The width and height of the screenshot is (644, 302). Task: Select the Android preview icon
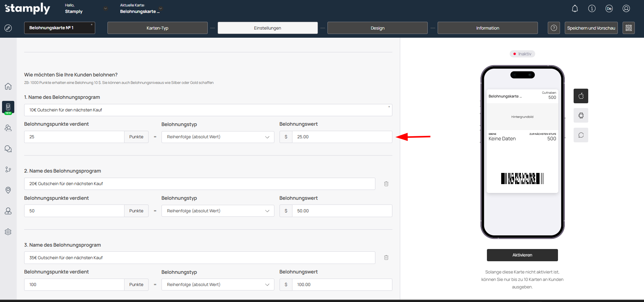tap(581, 116)
